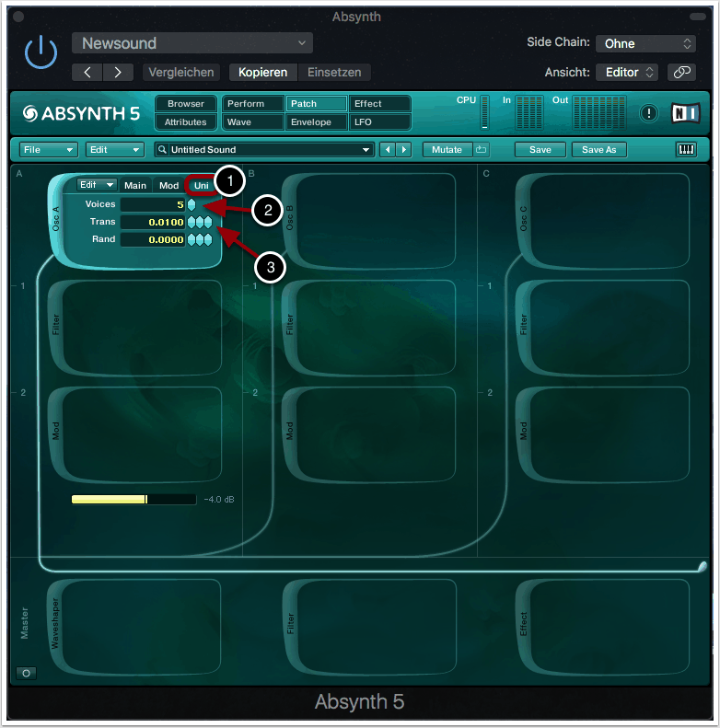Click the Vergleichen button
Viewport: 720px width, 728px height.
click(181, 73)
